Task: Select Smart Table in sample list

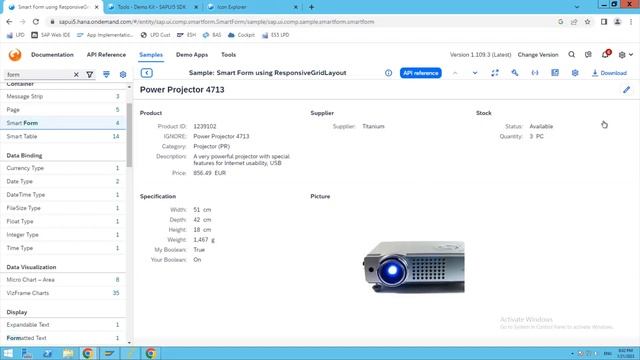Action: [63, 136]
